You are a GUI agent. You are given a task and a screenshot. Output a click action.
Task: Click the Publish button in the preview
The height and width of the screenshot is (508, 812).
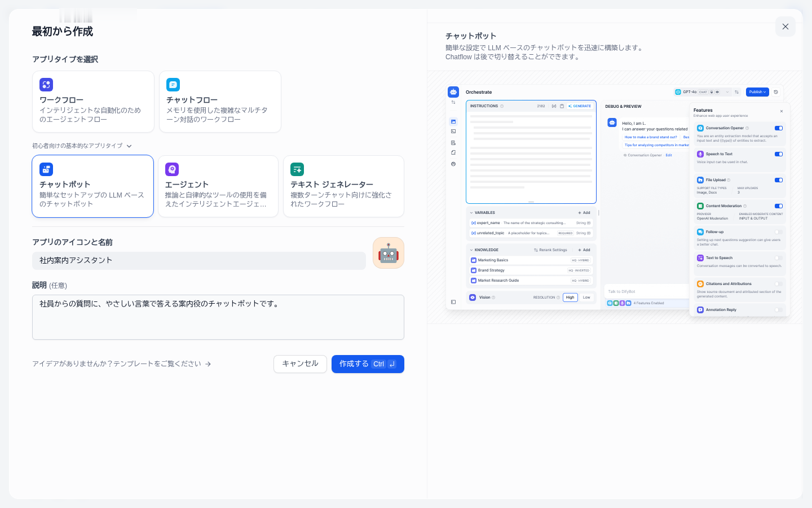point(757,92)
